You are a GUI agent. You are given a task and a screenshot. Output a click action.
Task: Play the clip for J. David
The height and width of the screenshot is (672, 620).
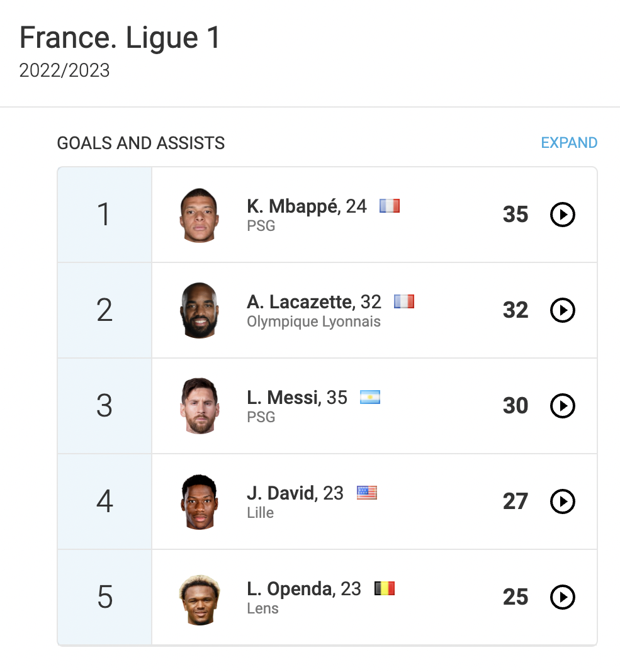pyautogui.click(x=563, y=502)
